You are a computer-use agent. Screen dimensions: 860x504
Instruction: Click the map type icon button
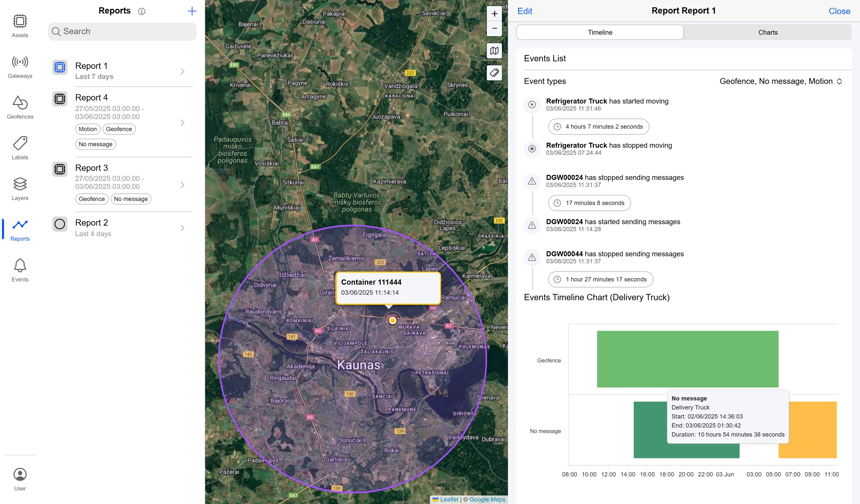click(x=494, y=51)
